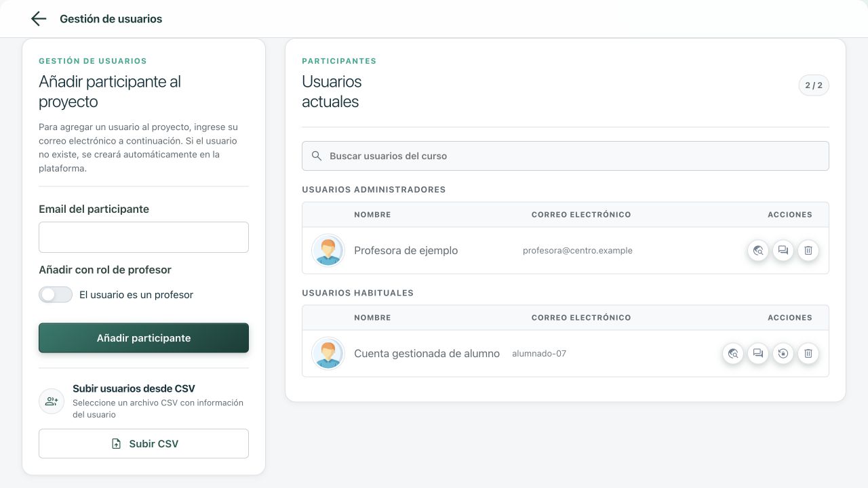Click the Gestión de usuarios page title
Screen dimensions: 868x488
click(x=111, y=19)
